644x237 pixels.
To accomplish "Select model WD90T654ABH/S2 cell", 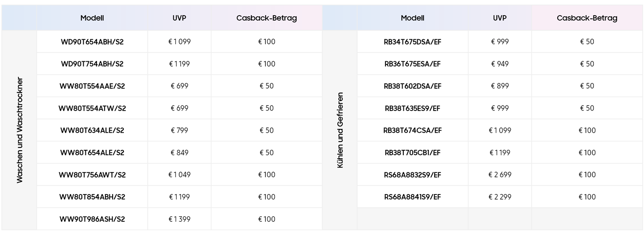I will [x=92, y=42].
